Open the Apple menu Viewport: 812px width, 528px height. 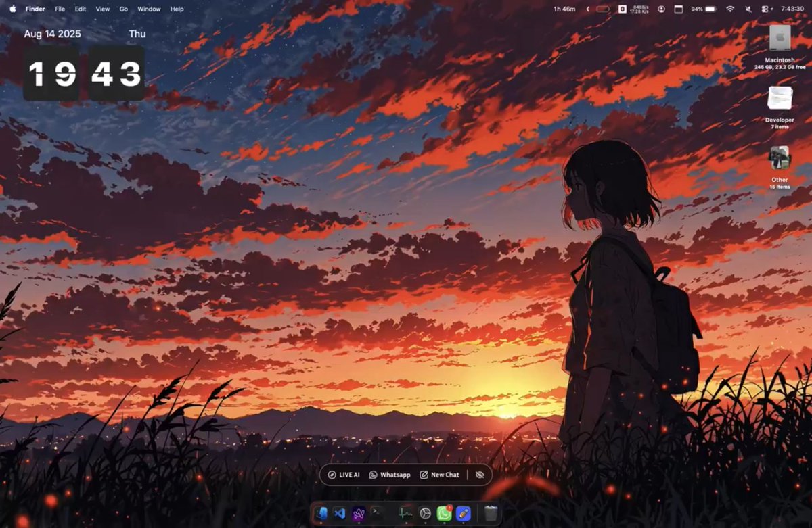point(12,9)
